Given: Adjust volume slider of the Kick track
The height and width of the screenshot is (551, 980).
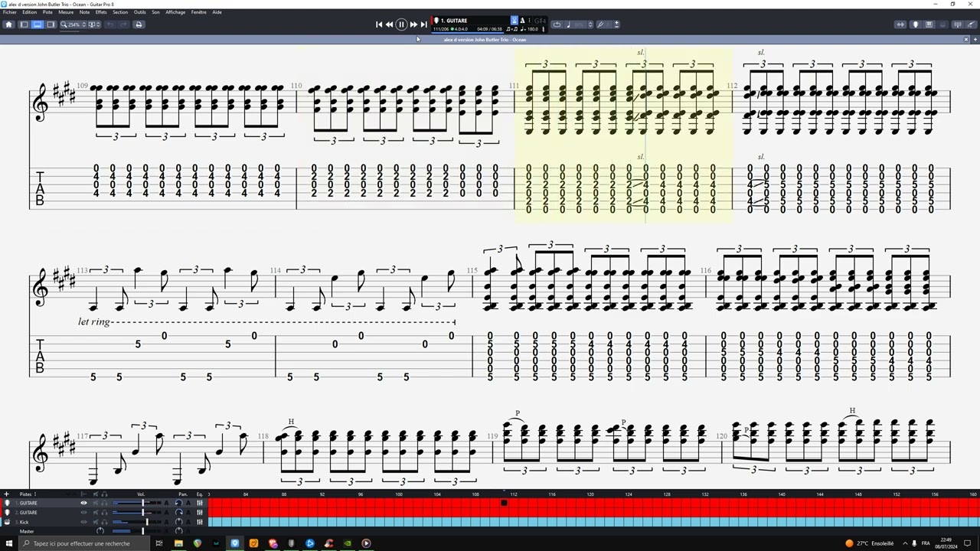Looking at the screenshot, I should coord(136,522).
